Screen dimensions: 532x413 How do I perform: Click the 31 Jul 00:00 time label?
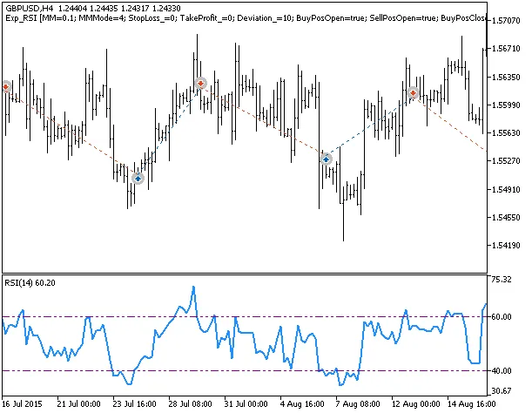(x=246, y=404)
